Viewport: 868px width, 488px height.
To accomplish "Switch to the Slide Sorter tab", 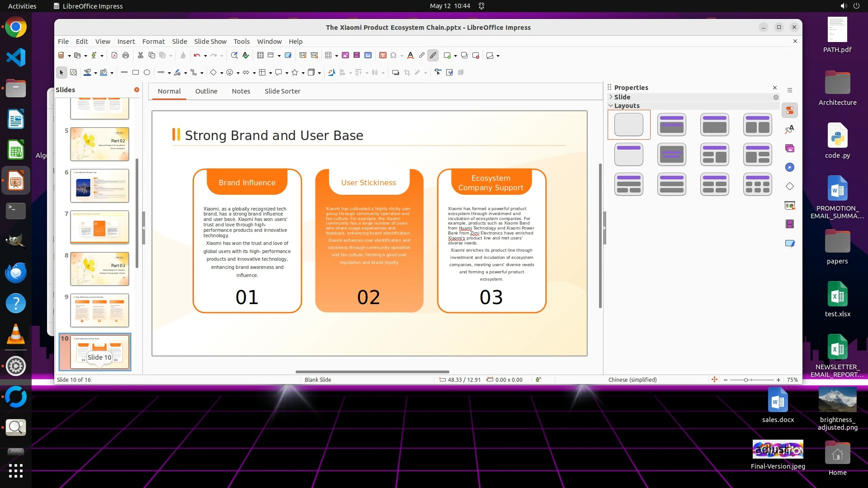I will point(282,91).
